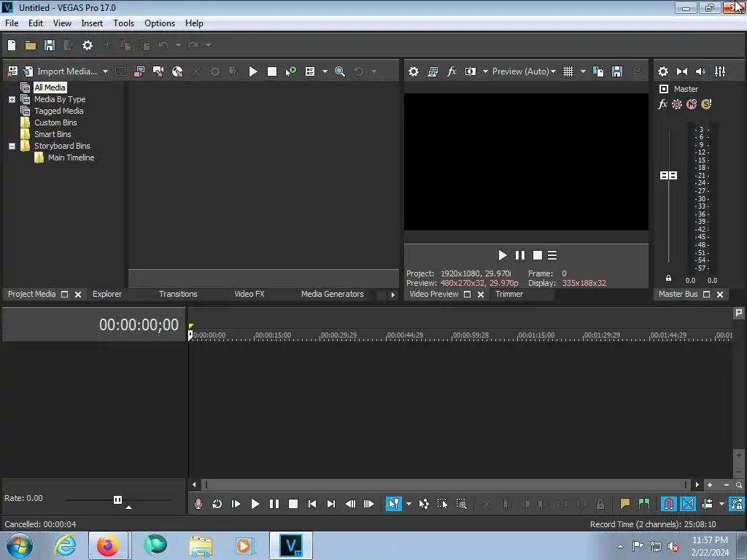Screen dimensions: 747x560
Task: Open the Options menu
Action: (x=160, y=23)
